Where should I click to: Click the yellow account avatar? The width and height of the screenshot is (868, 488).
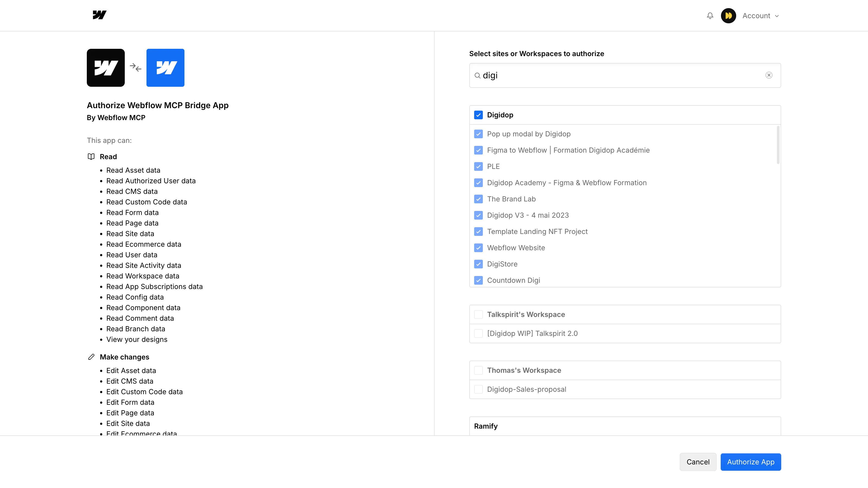pyautogui.click(x=729, y=16)
